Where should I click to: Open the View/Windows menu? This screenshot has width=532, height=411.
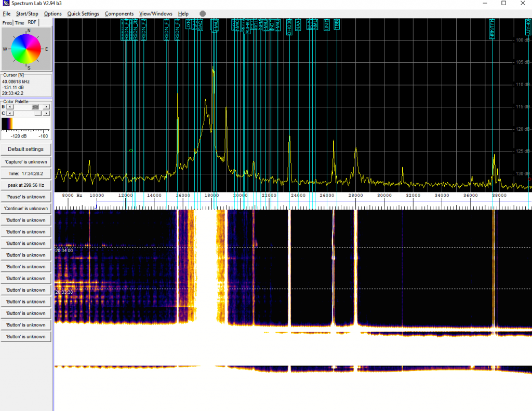[x=156, y=13]
